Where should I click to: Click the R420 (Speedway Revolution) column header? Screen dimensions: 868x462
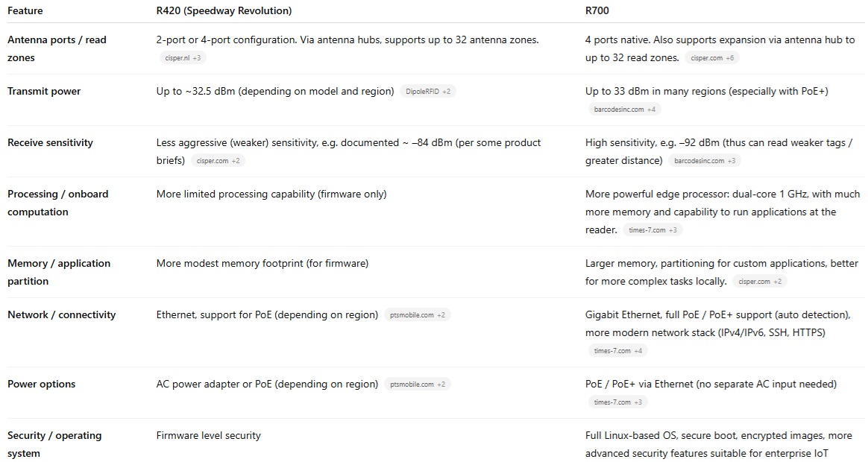click(224, 10)
